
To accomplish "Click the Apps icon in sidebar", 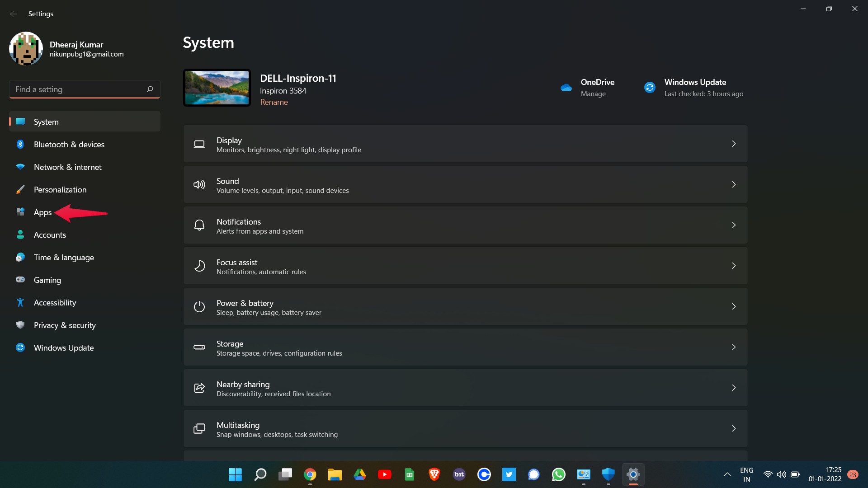I will click(20, 212).
